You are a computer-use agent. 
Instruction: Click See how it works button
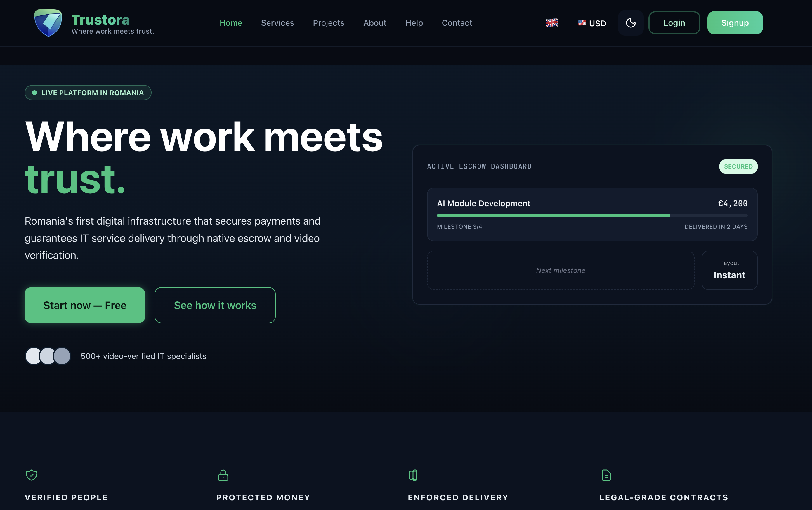click(x=215, y=305)
